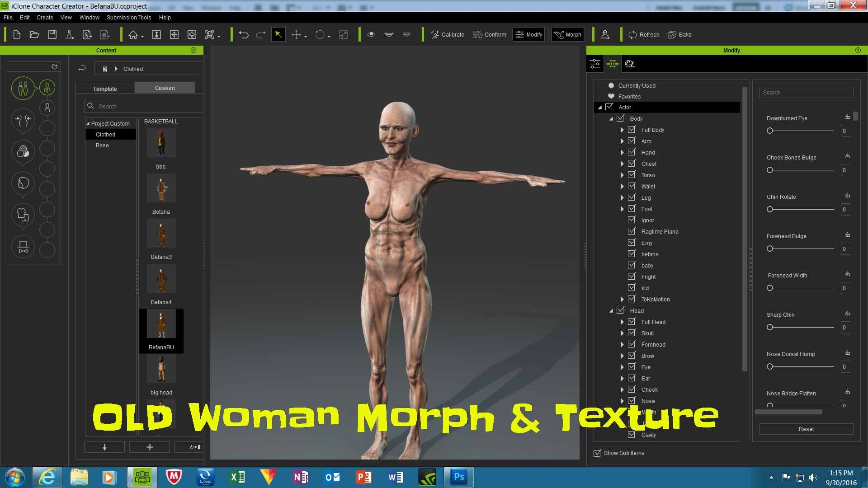
Task: Click the avatar pose icon beside Morph
Action: click(x=605, y=35)
